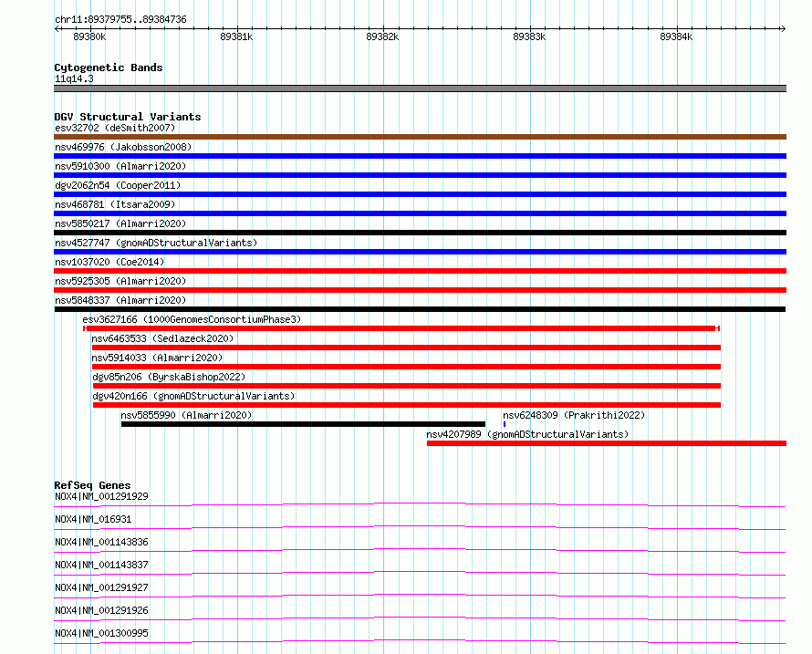Open the nsv6248309 (Prakrithi2022) label
Screen dimensions: 812x654
click(x=574, y=415)
